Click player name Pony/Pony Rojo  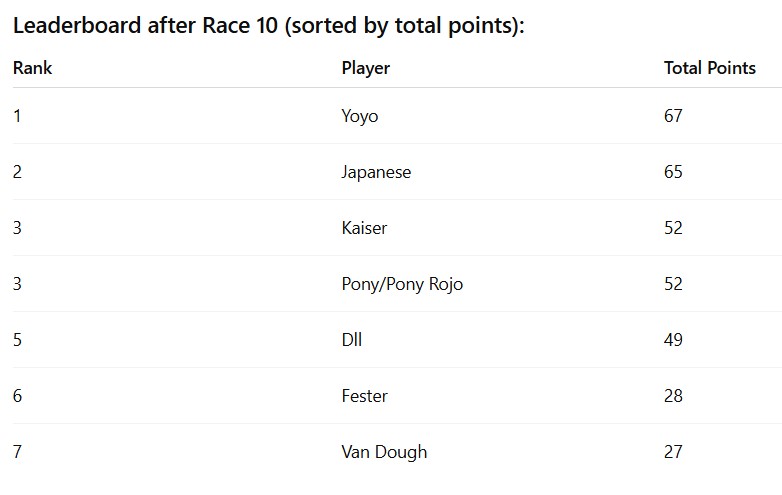click(x=402, y=284)
